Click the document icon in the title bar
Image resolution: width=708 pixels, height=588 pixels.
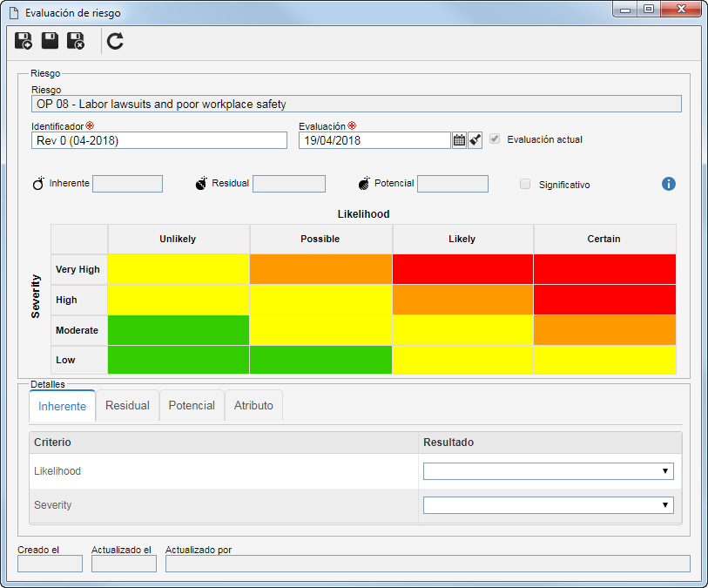coord(15,13)
